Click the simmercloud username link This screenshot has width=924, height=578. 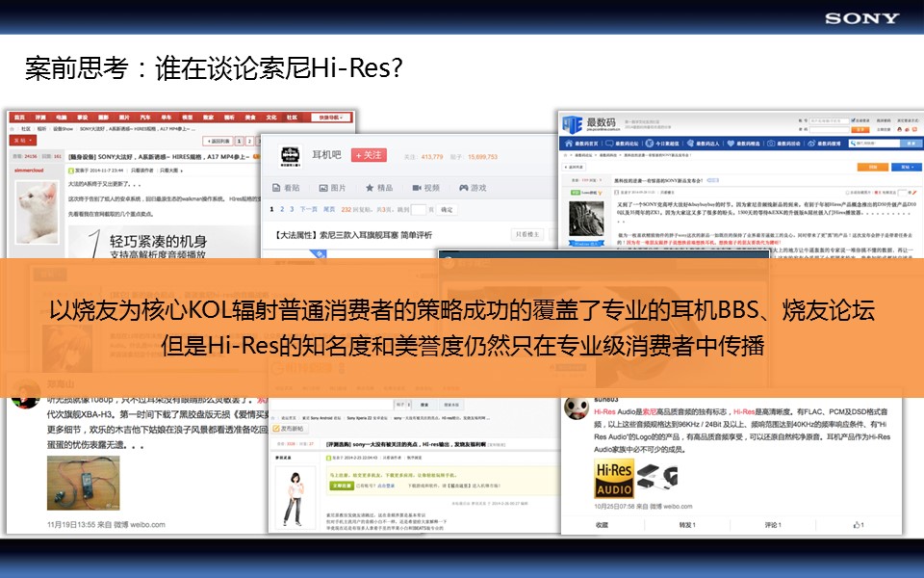tap(30, 171)
